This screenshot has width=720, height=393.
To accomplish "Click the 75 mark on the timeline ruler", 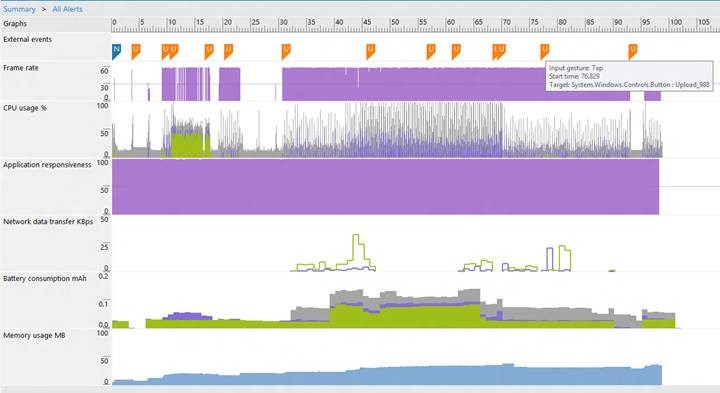I will 534,22.
